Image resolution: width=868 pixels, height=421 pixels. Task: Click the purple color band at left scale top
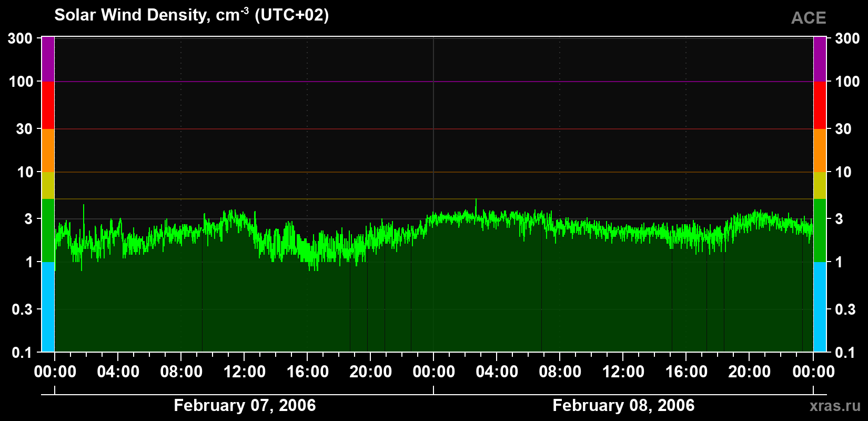pos(48,59)
